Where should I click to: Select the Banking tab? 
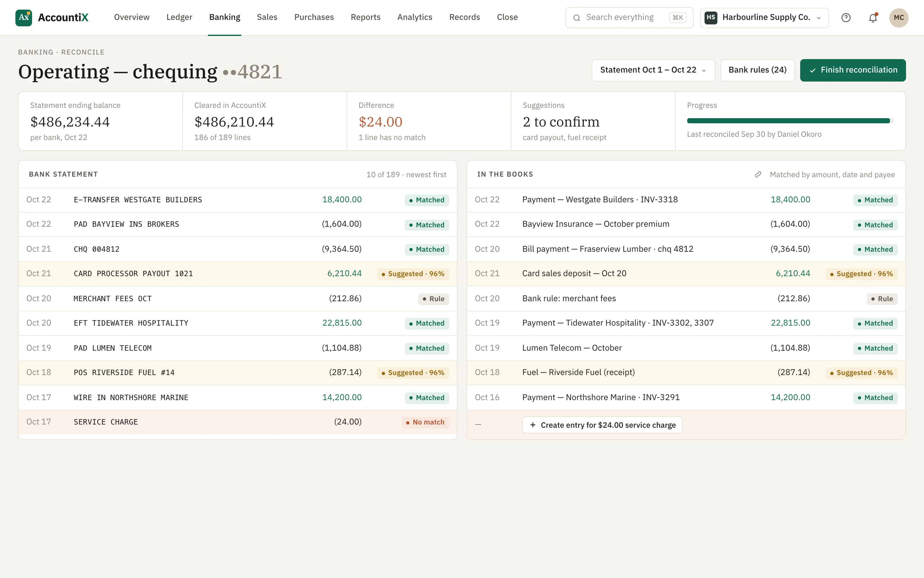(x=225, y=17)
